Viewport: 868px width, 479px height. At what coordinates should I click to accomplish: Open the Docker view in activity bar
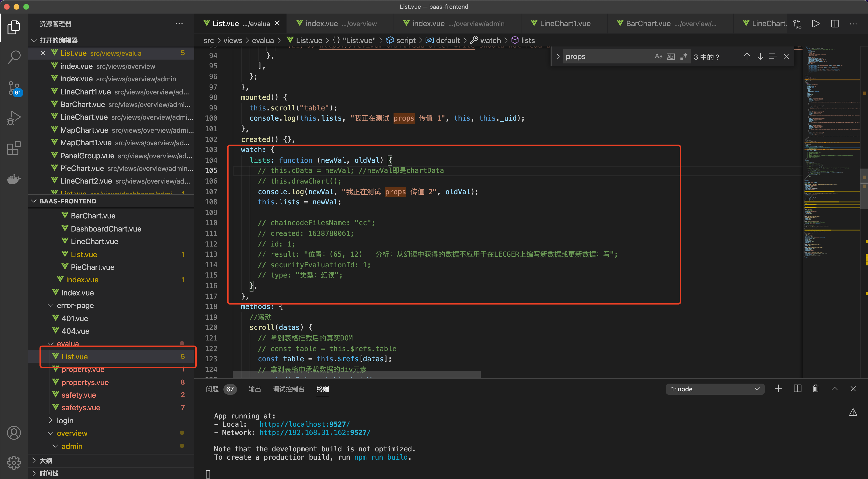tap(14, 179)
